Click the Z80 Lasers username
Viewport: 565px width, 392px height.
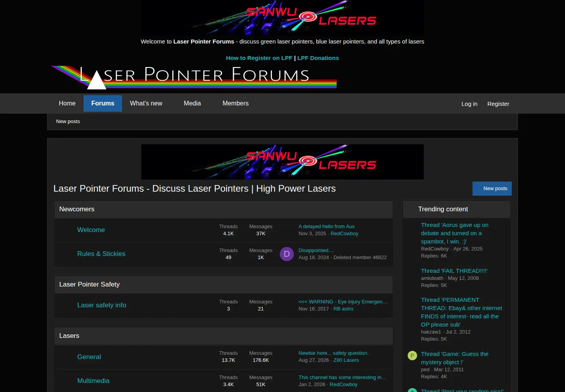346,360
